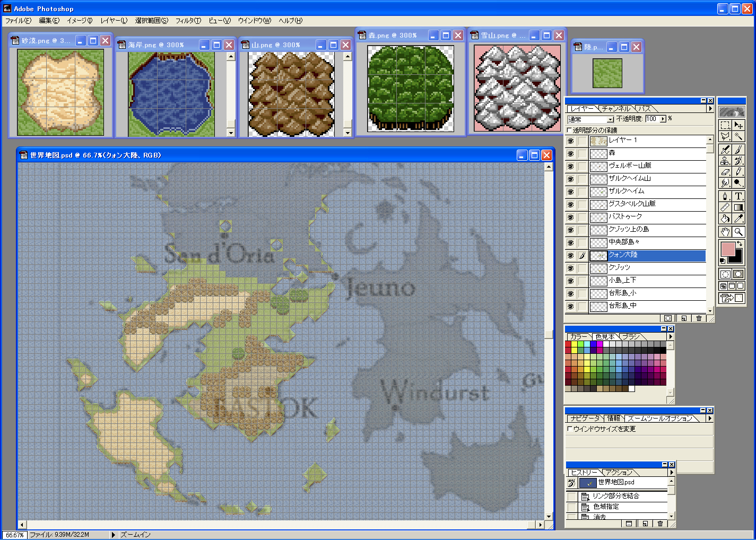The image size is (756, 540).
Task: Hide the 台形島_中 layer
Action: [570, 307]
